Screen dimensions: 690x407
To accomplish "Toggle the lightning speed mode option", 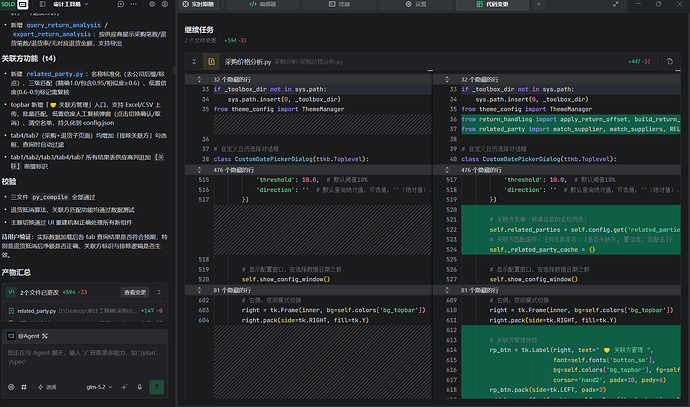I will point(47,387).
